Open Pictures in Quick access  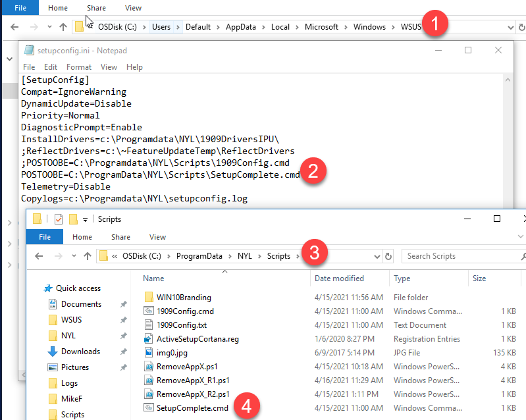point(75,367)
